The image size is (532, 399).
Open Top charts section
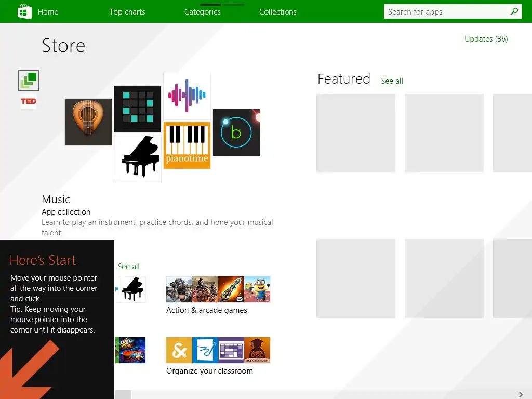coord(127,12)
